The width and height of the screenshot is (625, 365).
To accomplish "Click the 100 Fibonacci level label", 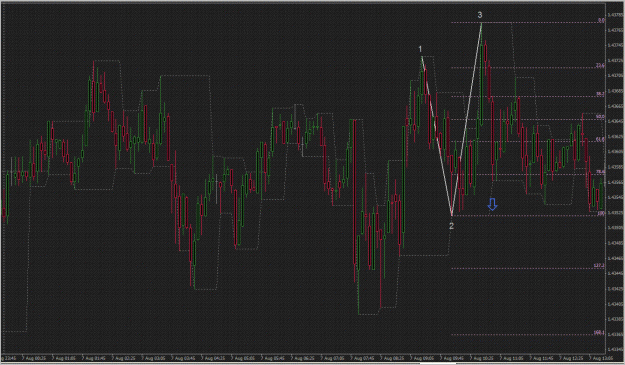I will [601, 214].
